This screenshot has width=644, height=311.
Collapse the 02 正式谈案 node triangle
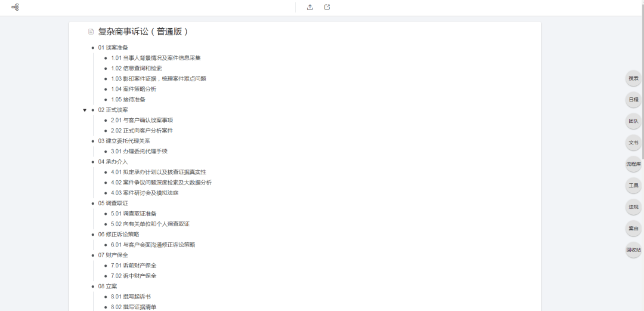[x=85, y=110]
